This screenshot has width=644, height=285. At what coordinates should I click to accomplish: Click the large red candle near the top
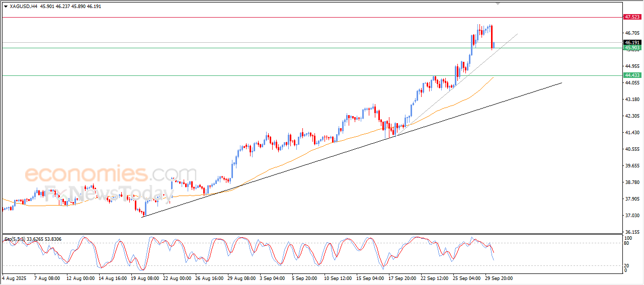click(x=492, y=37)
